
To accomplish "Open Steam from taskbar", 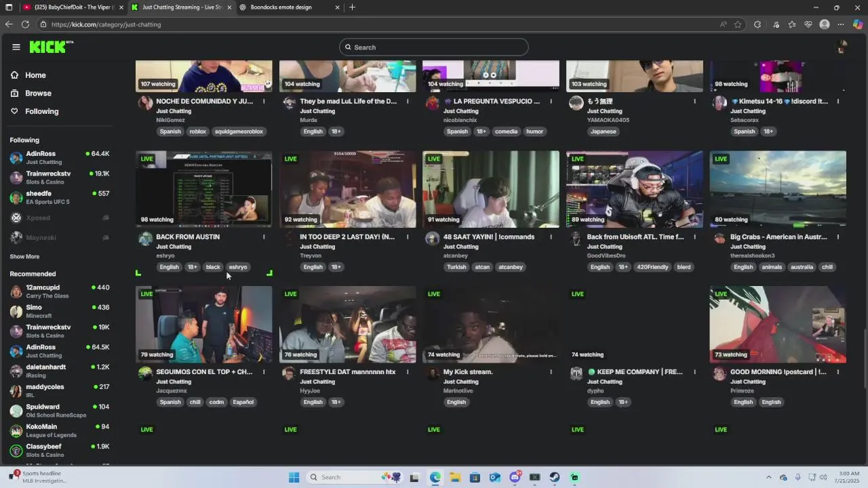I will pyautogui.click(x=555, y=477).
